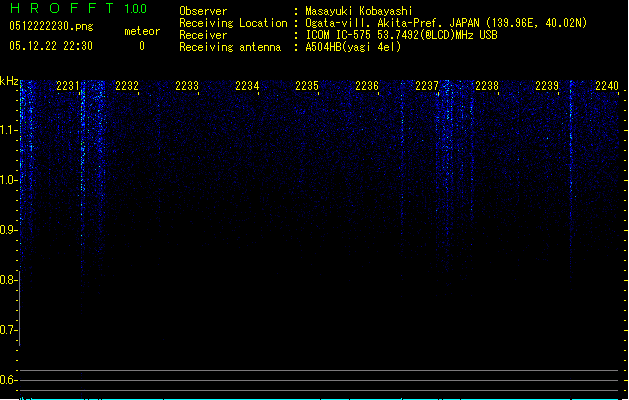Click time marker 2238

(487, 86)
